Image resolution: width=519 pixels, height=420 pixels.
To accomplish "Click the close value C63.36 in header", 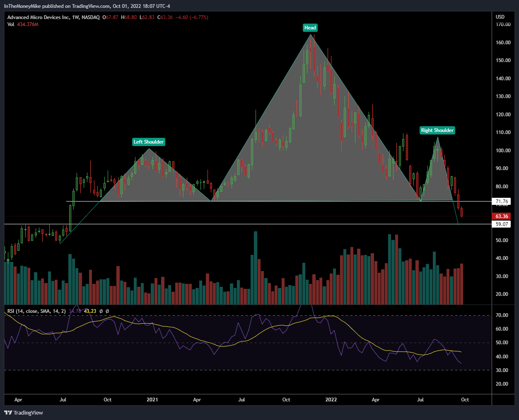I will (165, 17).
